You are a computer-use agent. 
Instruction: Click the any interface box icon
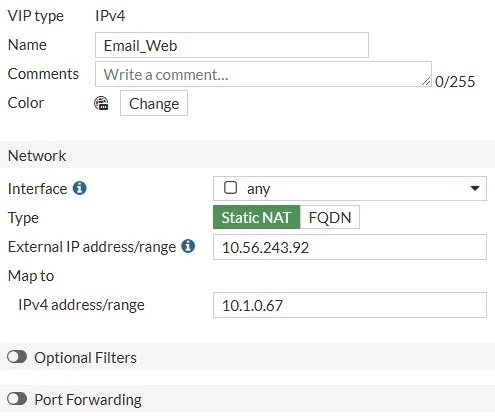[230, 188]
